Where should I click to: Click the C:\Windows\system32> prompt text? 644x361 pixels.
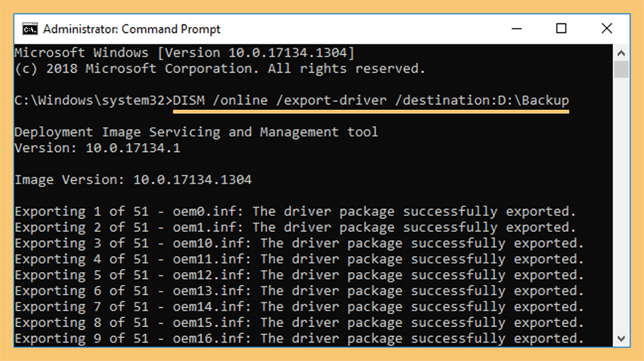(94, 100)
